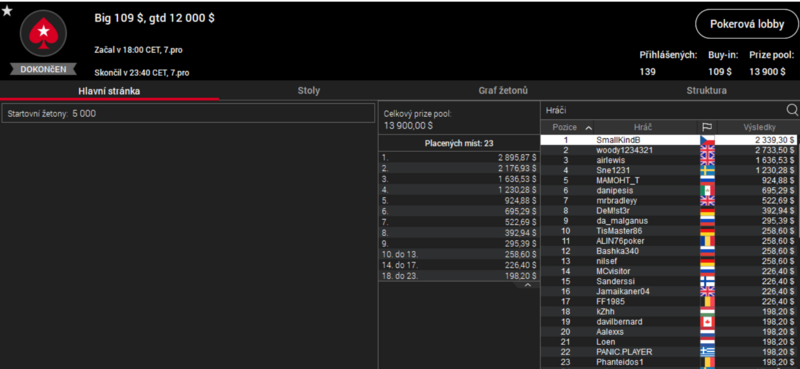Click the Startovní žetony: 5 000 field
800x369 pixels.
(188, 113)
